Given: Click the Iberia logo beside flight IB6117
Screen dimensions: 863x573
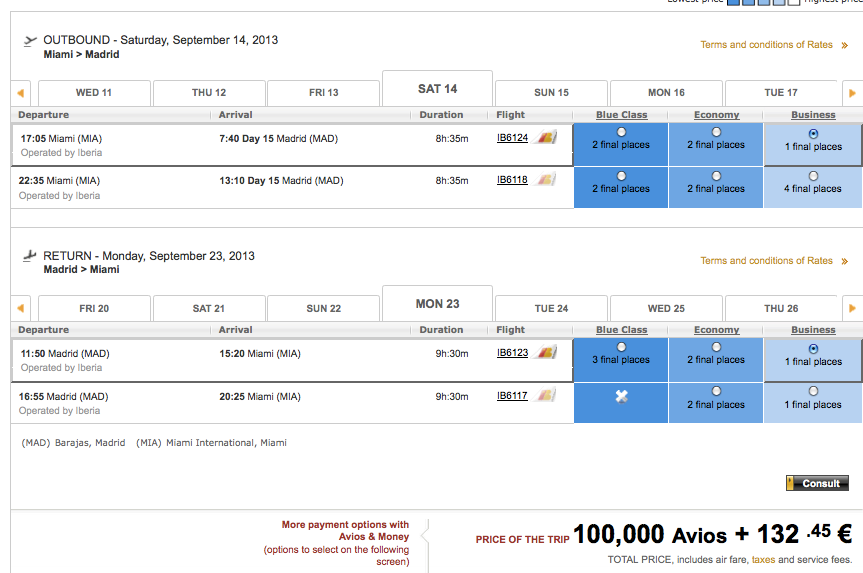Looking at the screenshot, I should tap(546, 396).
